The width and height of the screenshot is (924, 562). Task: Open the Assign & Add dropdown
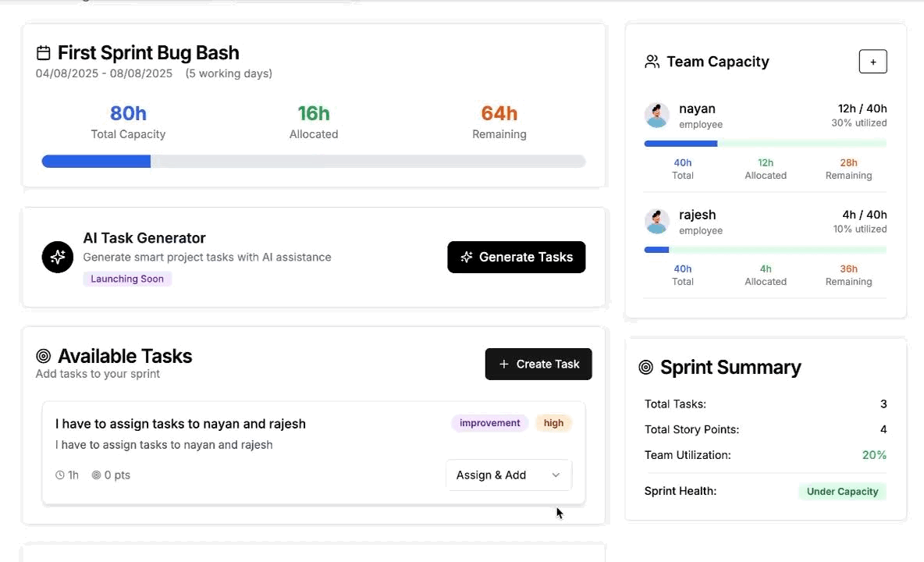coord(509,475)
